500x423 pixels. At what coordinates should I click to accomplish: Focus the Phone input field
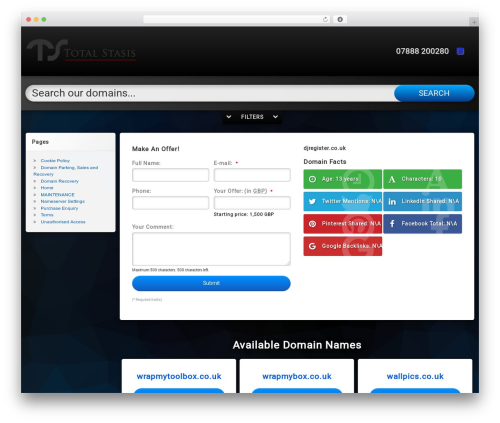tap(170, 203)
